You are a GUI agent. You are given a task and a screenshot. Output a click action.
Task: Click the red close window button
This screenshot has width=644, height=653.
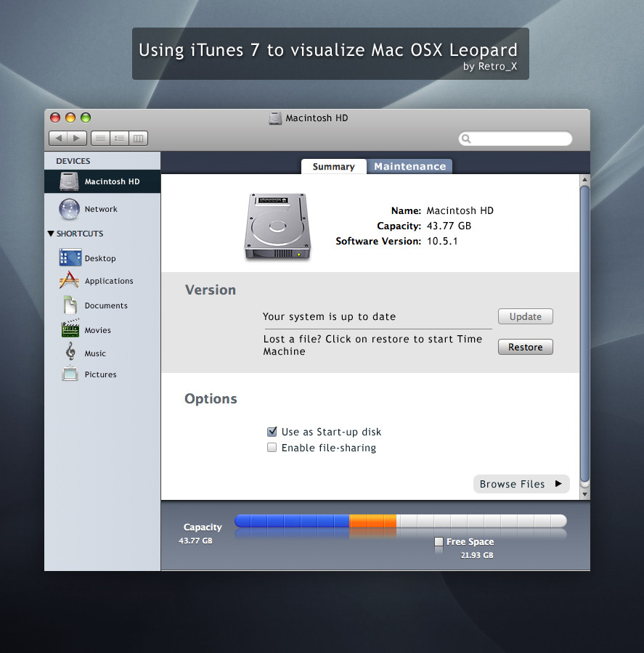(x=55, y=118)
